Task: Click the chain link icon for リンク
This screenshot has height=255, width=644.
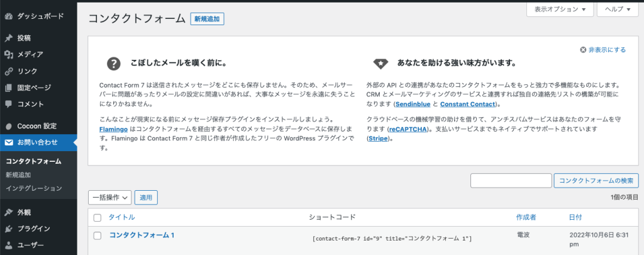Action: pyautogui.click(x=9, y=71)
